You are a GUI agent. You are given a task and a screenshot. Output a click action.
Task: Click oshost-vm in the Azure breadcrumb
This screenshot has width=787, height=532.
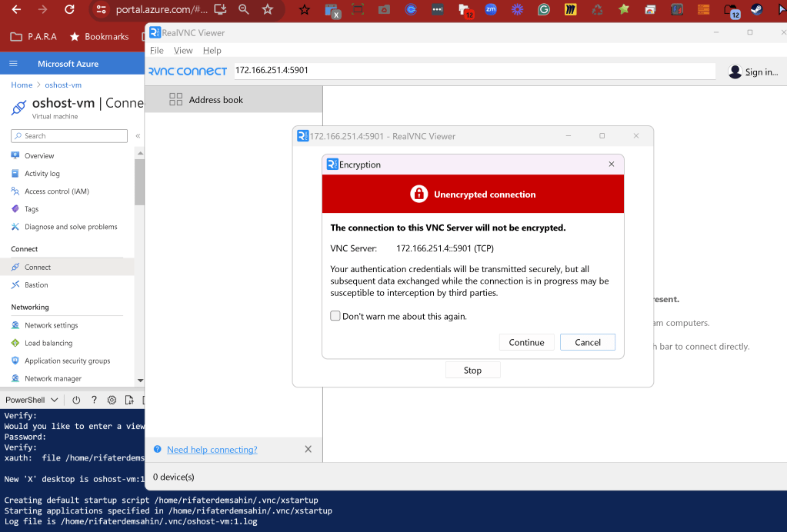[63, 85]
